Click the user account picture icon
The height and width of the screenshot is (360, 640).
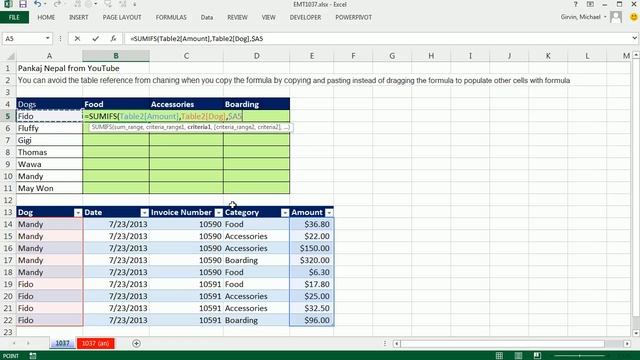[x=616, y=17]
